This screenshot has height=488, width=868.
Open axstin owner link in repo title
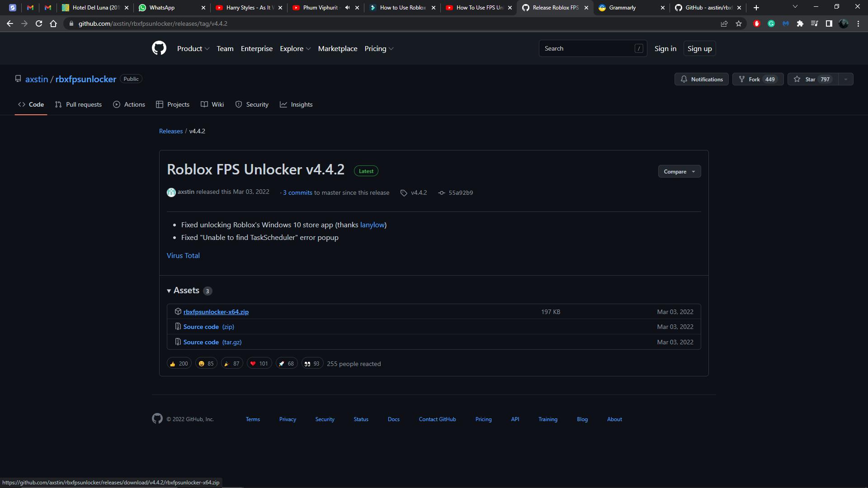[37, 79]
